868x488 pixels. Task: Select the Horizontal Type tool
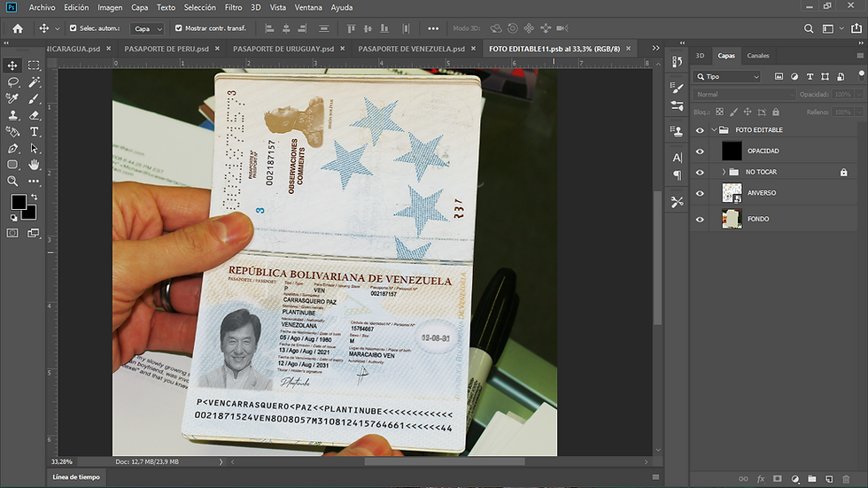tap(34, 132)
